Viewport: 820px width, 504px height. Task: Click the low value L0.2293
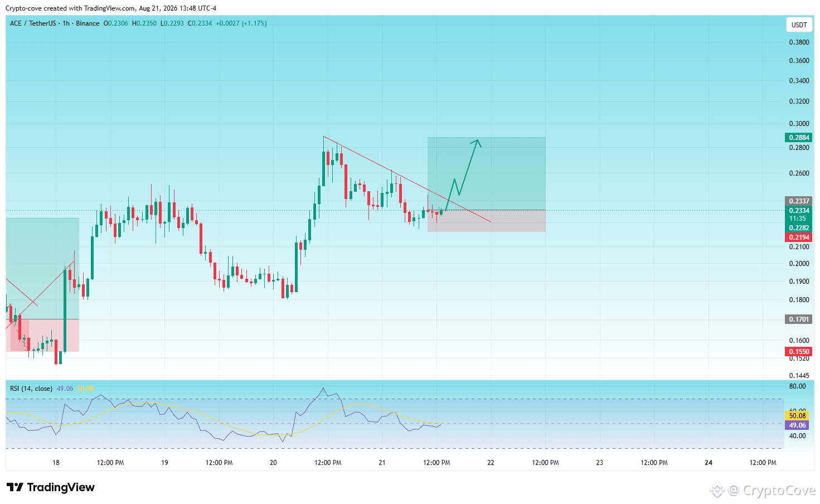click(x=172, y=23)
